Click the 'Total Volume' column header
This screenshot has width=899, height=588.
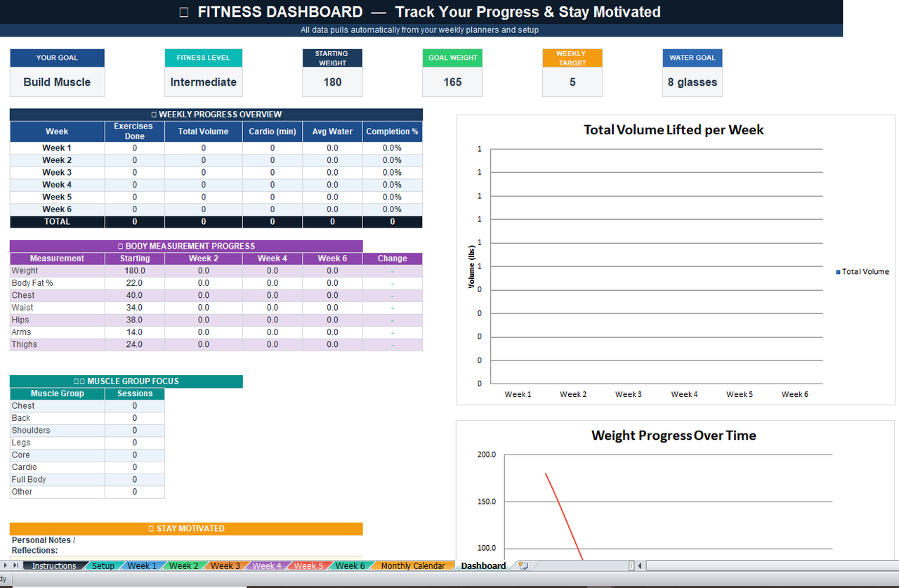[x=204, y=131]
